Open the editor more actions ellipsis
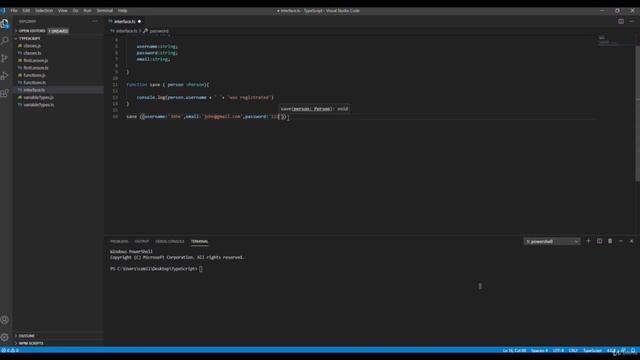The height and width of the screenshot is (360, 640). [632, 21]
